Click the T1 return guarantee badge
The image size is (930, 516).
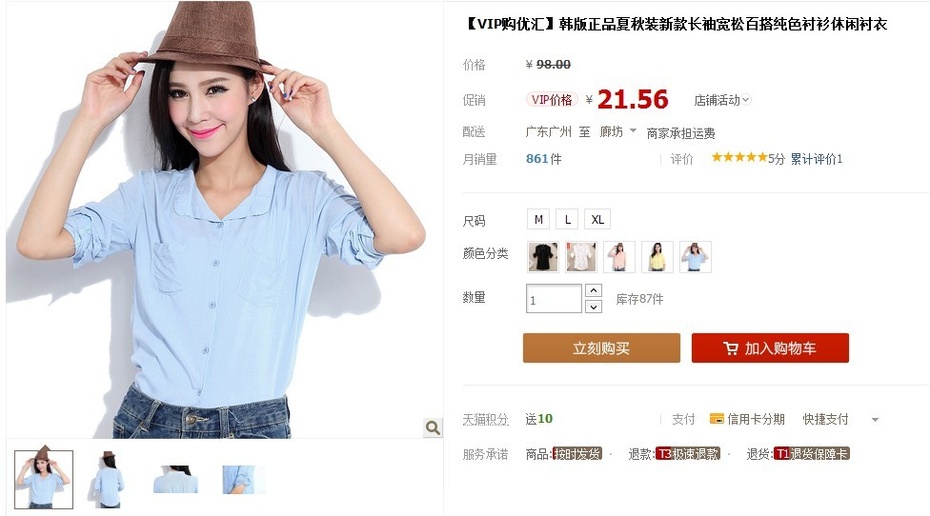click(x=811, y=454)
